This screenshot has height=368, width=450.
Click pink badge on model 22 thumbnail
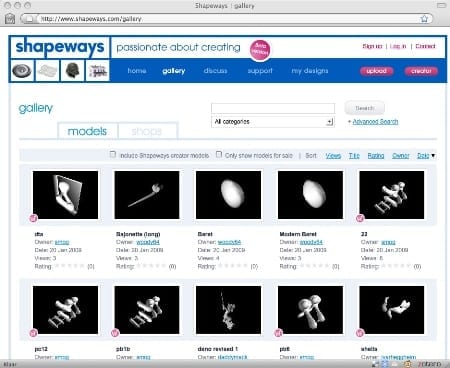[x=360, y=218]
